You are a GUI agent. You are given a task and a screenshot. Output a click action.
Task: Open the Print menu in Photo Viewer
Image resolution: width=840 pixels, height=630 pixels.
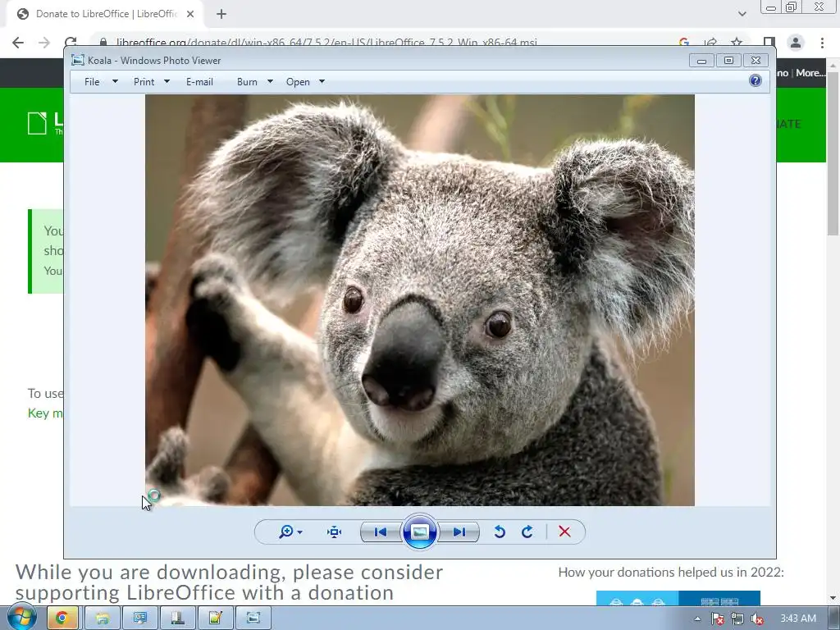point(144,82)
